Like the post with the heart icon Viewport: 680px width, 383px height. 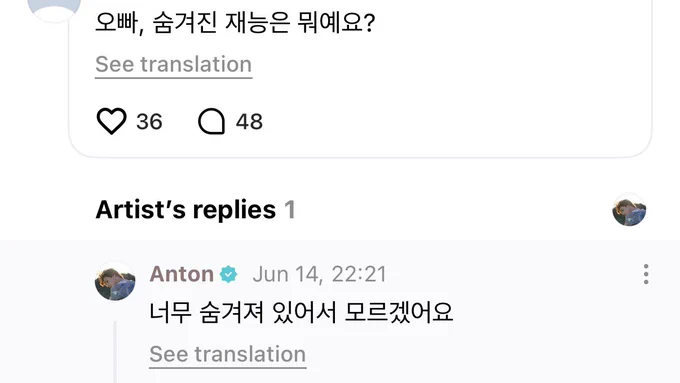[111, 121]
